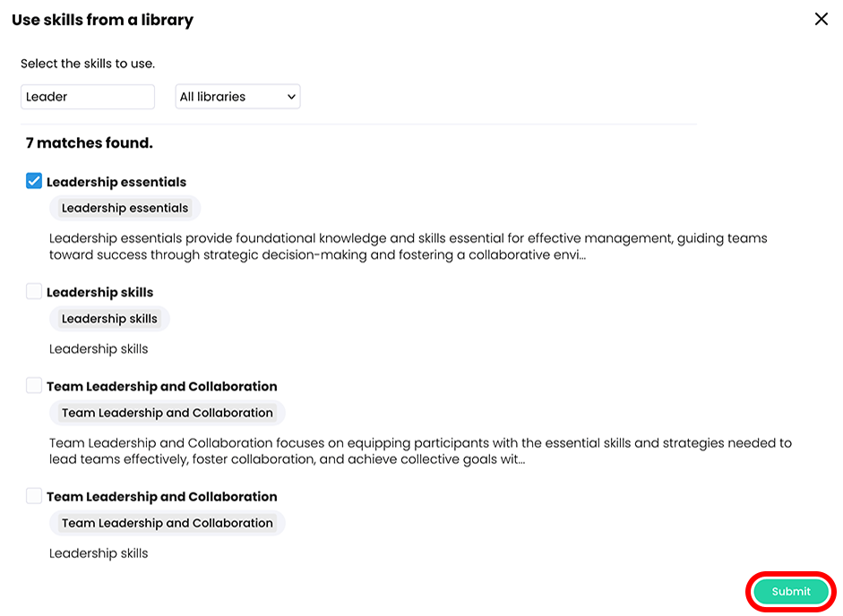
Task: Check the first Team Leadership and Collaboration skill
Action: [x=33, y=385]
